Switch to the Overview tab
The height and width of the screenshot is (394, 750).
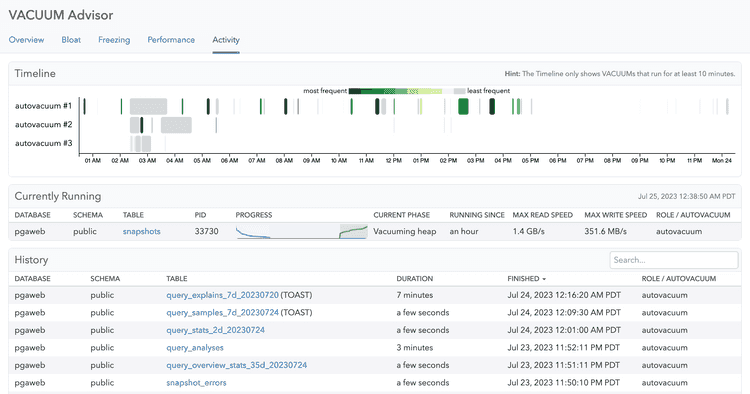26,40
